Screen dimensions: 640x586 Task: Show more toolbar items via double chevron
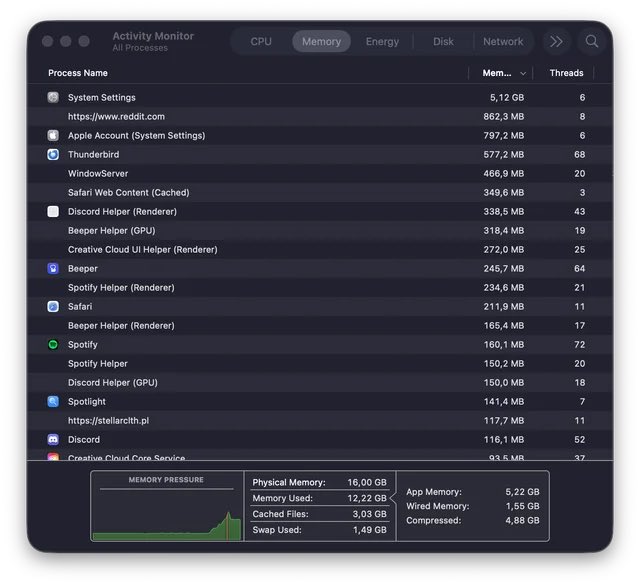(x=556, y=41)
